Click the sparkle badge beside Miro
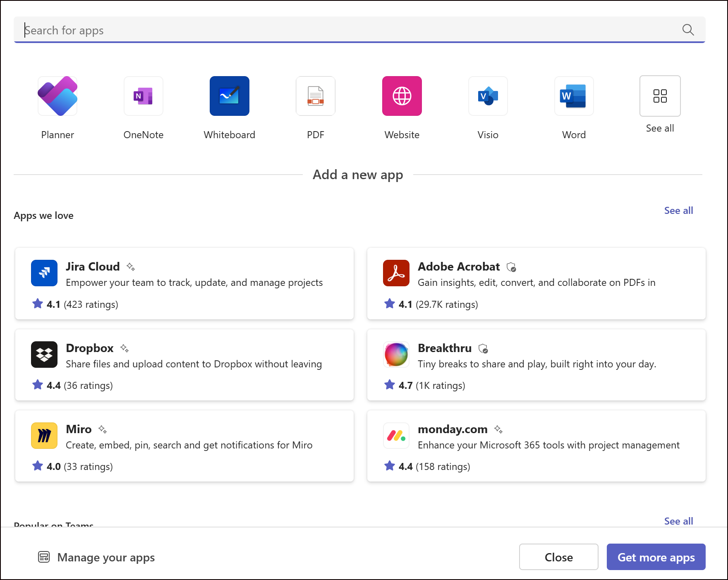Image resolution: width=728 pixels, height=580 pixels. (x=103, y=429)
